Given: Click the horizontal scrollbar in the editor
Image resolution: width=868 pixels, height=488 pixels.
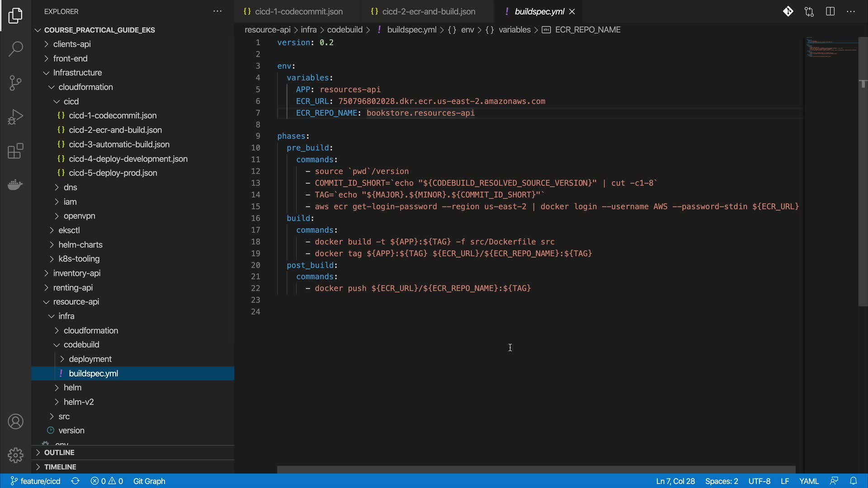Looking at the screenshot, I should [x=536, y=469].
